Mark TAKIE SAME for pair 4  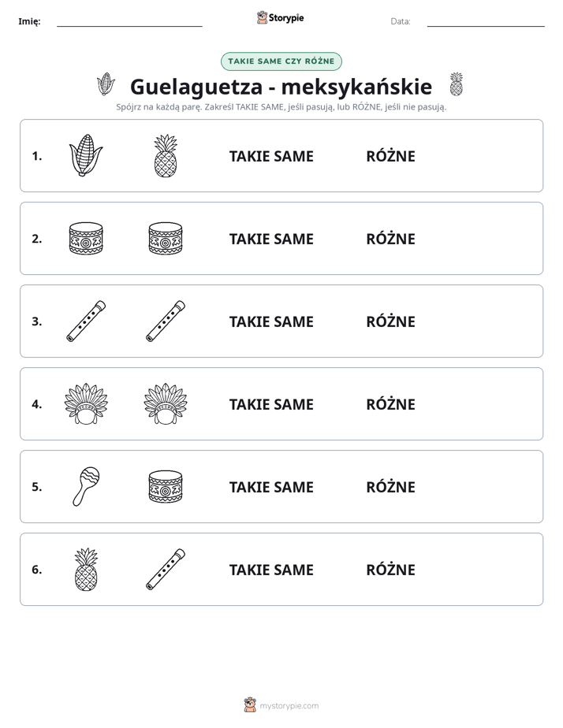(x=271, y=404)
